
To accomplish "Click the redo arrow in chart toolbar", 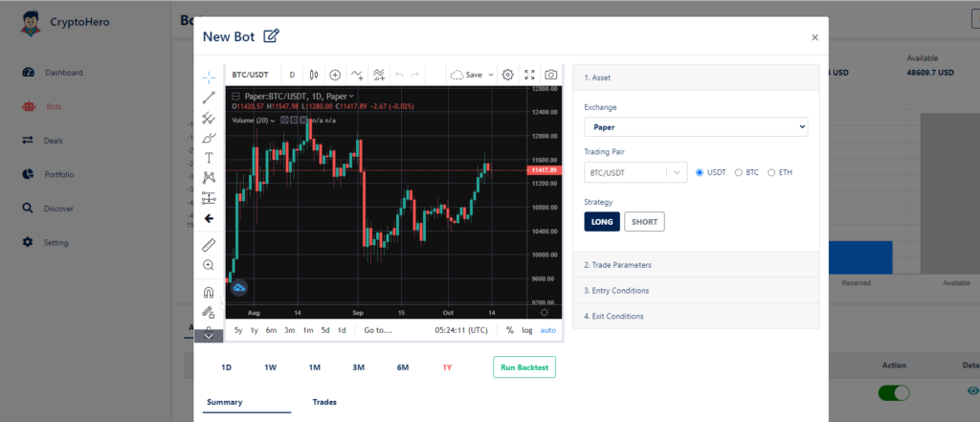I will click(x=414, y=75).
